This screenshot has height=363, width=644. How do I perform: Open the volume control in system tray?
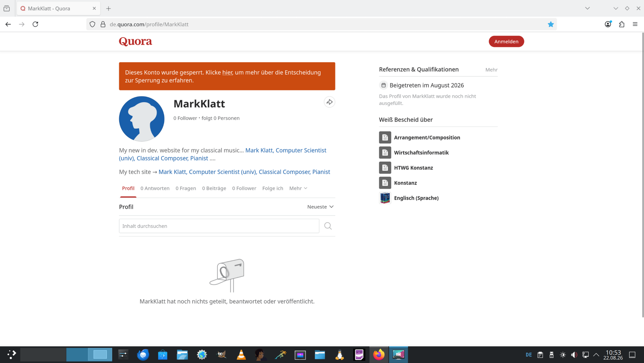[x=574, y=355]
